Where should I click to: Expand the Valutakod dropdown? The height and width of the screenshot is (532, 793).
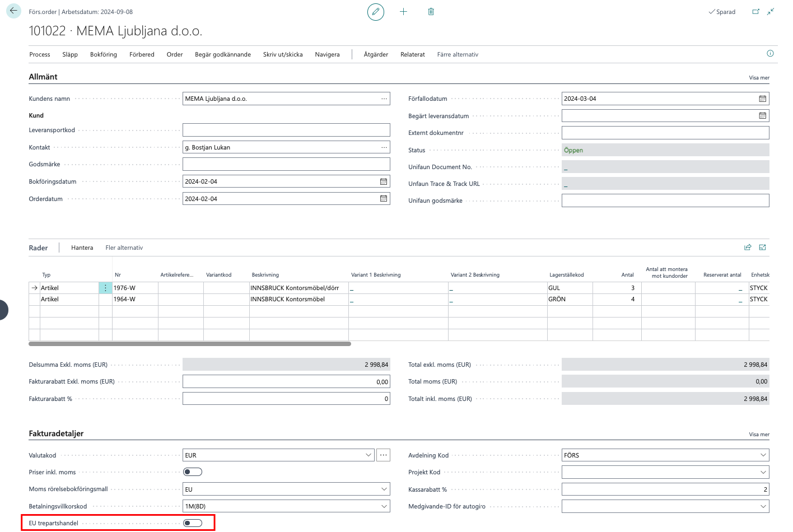(368, 455)
